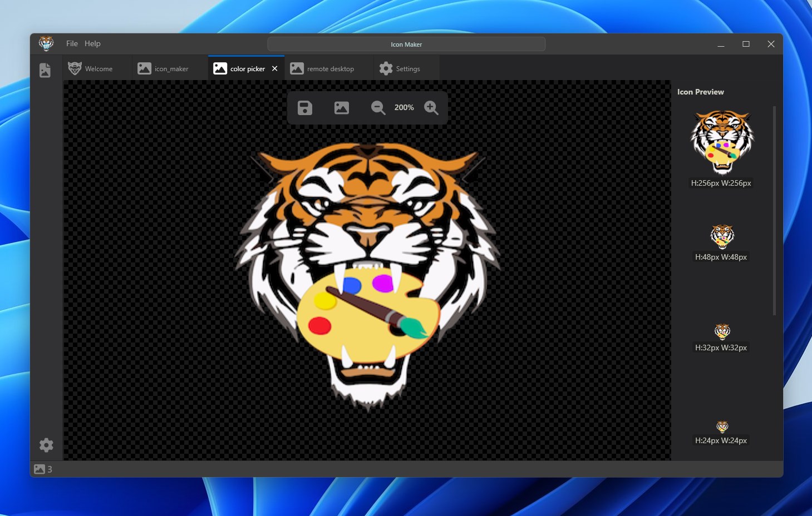Open an image via the toolbar image icon
Image resolution: width=812 pixels, height=516 pixels.
coord(341,107)
